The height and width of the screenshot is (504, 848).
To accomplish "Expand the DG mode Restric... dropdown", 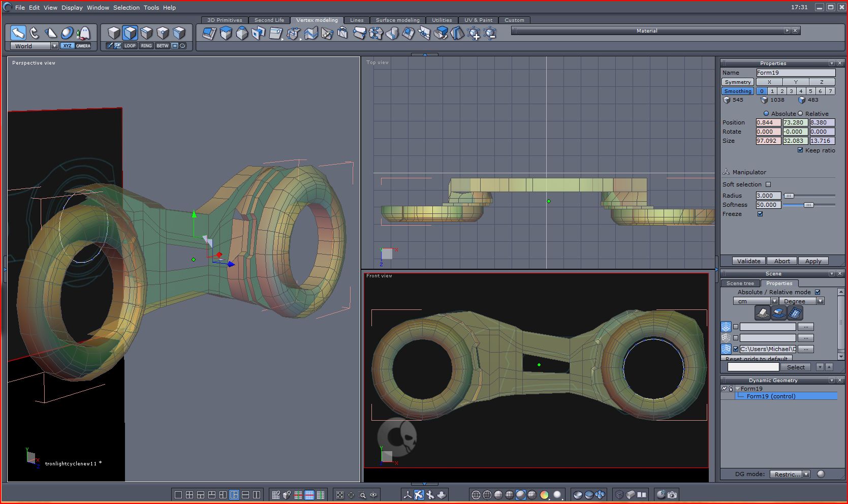I will [x=806, y=474].
